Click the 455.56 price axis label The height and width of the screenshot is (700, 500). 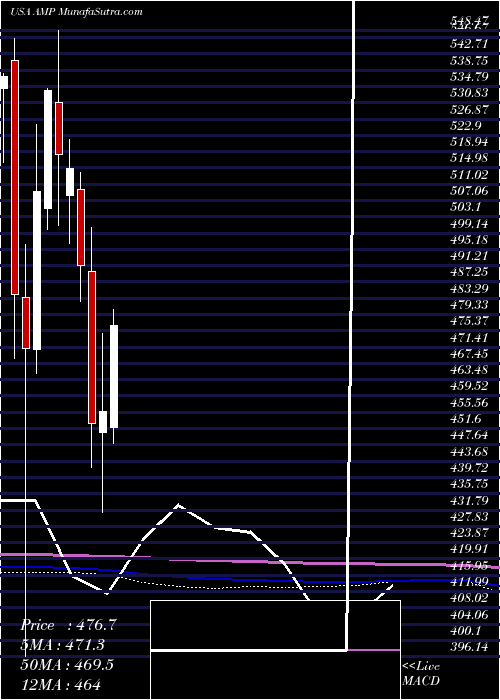pyautogui.click(x=470, y=404)
